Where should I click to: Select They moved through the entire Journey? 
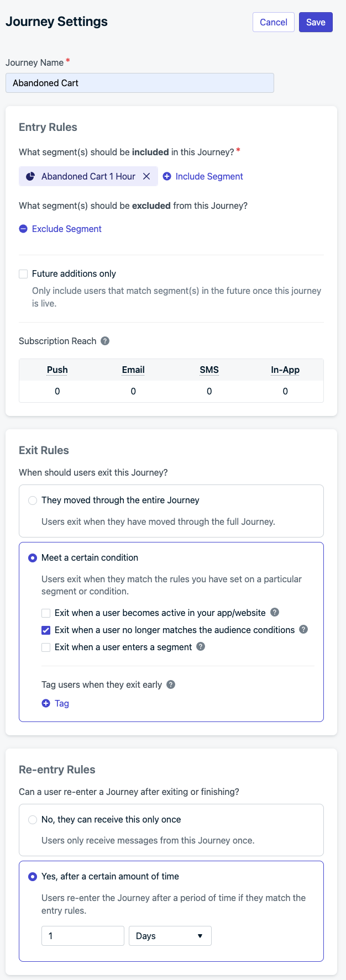click(x=33, y=500)
